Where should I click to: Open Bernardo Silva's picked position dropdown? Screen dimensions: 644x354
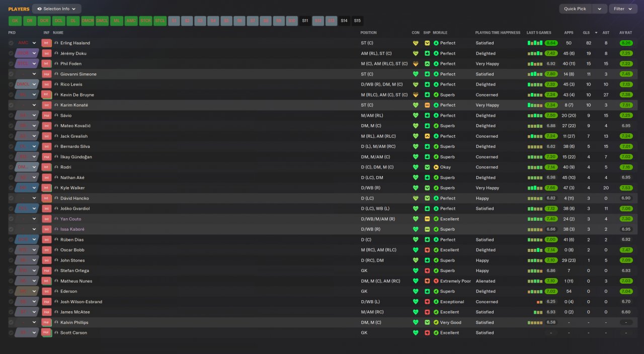pos(27,146)
